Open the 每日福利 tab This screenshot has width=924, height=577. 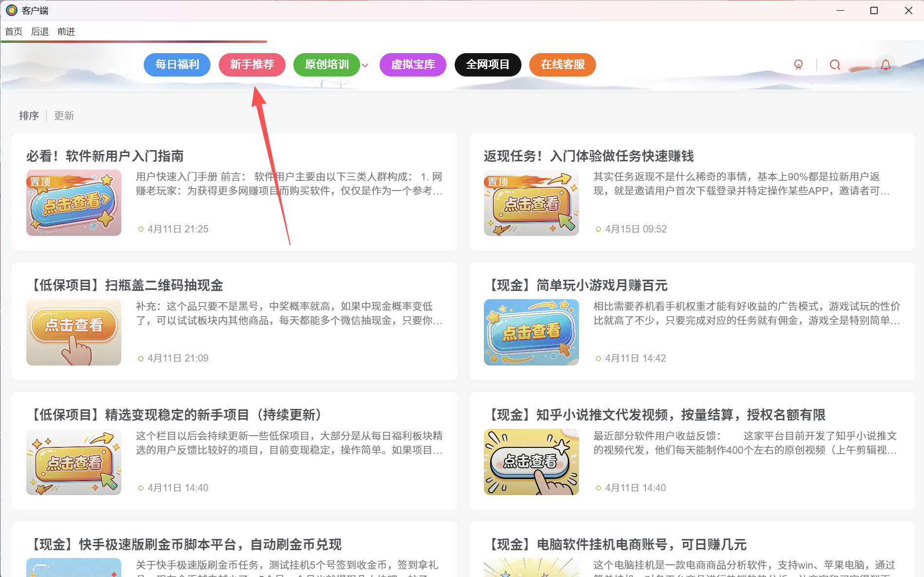(x=177, y=65)
